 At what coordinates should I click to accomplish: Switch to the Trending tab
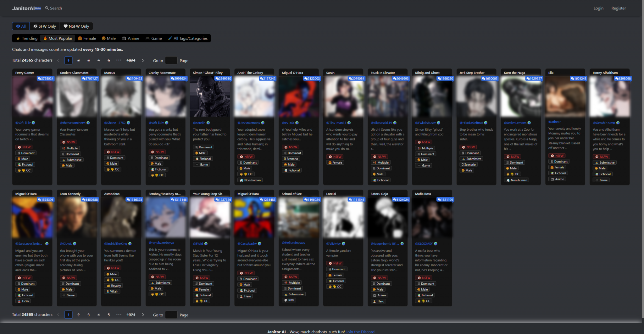click(x=27, y=39)
